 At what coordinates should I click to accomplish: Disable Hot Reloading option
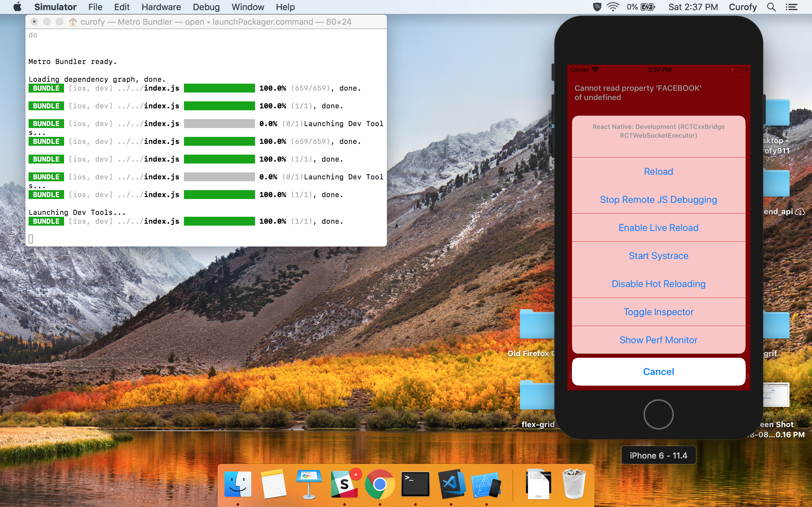pos(658,284)
